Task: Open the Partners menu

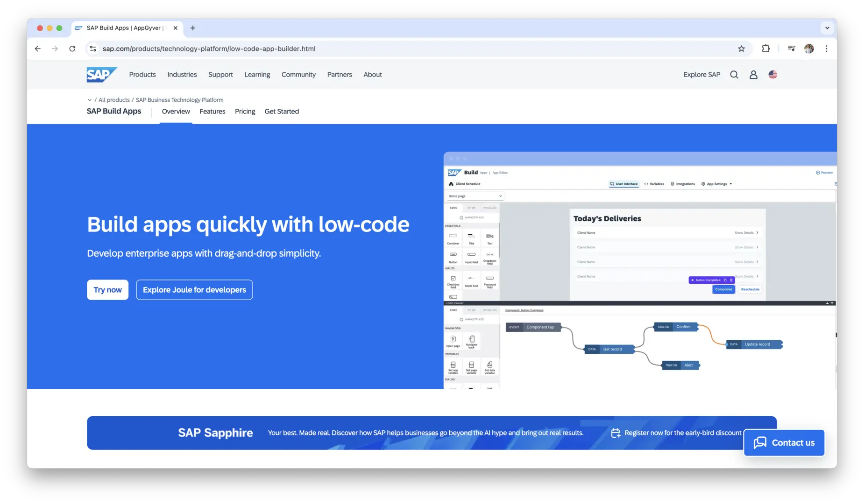Action: (340, 75)
